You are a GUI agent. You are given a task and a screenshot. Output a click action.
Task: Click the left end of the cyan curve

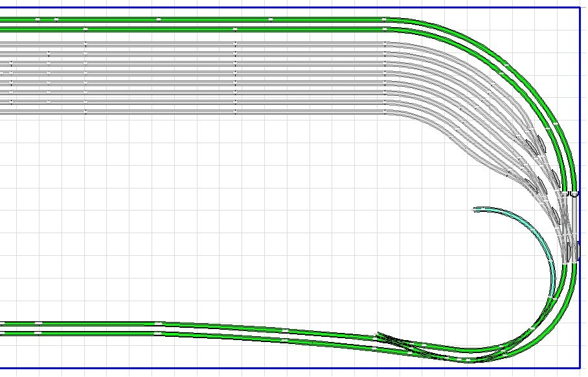coord(476,209)
